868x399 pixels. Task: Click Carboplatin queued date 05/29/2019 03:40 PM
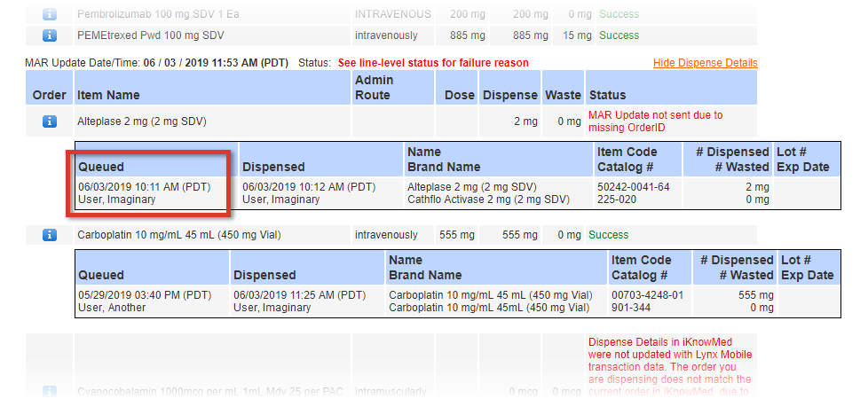tap(145, 295)
